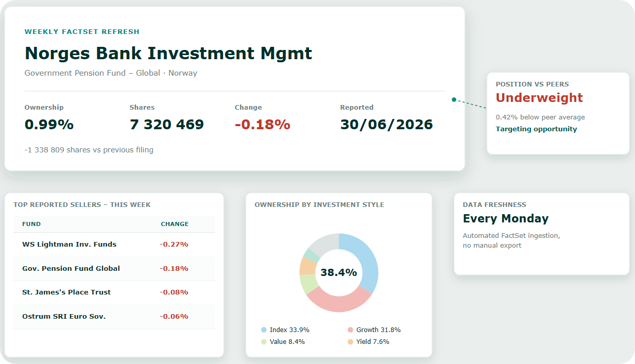The height and width of the screenshot is (364, 635).
Task: Click the Norges Bank Investment Mgmt heading
Action: tap(168, 53)
